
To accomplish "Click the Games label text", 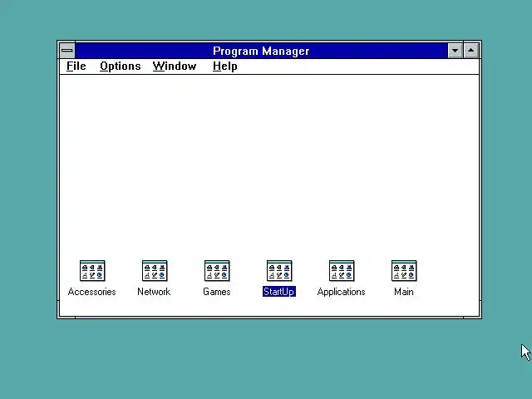I will (217, 292).
